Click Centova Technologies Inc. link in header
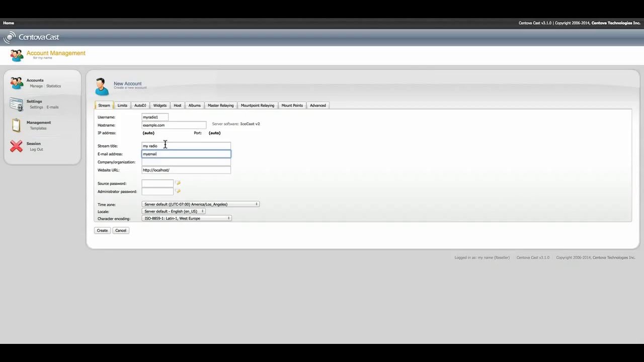Viewport: 644px width, 362px height. [616, 23]
